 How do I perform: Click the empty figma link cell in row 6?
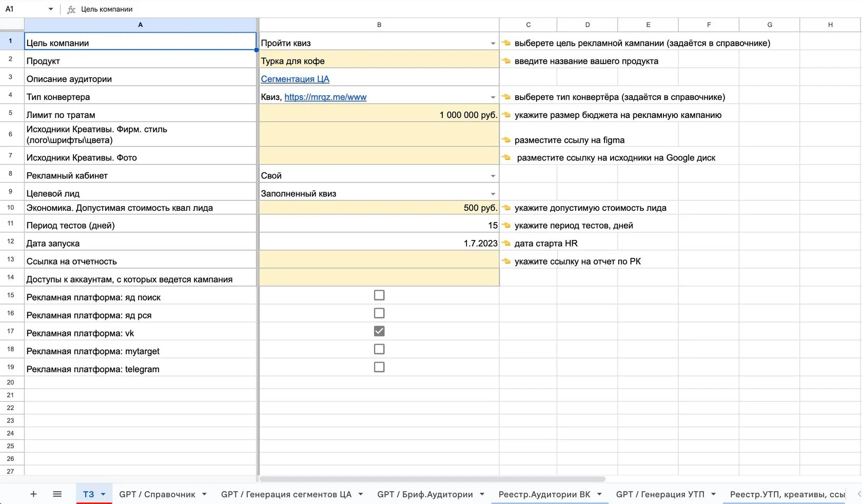(379, 134)
